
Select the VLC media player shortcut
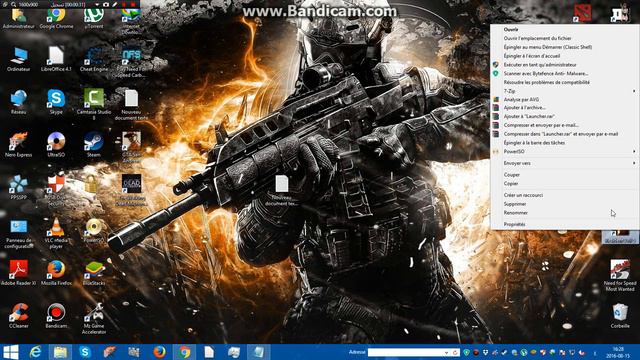click(56, 233)
